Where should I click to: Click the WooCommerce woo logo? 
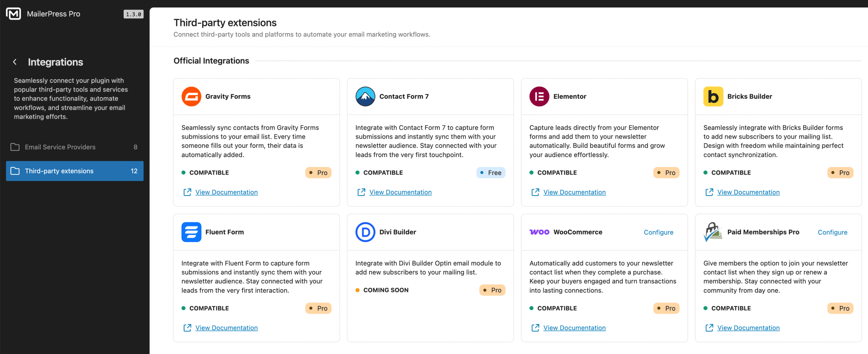point(539,232)
